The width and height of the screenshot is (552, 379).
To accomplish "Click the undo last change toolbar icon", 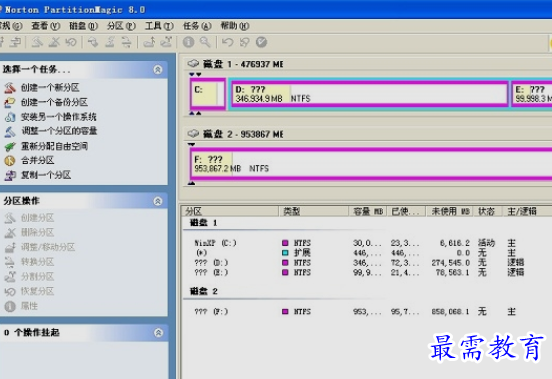I will [x=227, y=42].
